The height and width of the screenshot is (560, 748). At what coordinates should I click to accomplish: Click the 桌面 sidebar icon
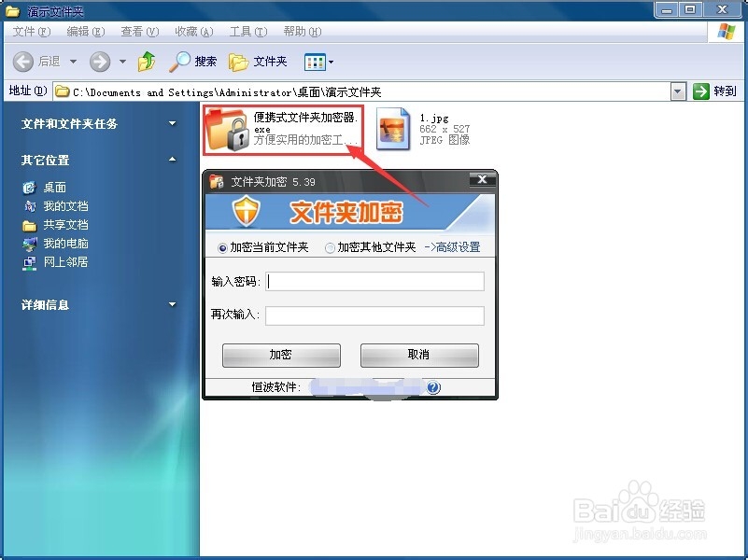[x=29, y=188]
